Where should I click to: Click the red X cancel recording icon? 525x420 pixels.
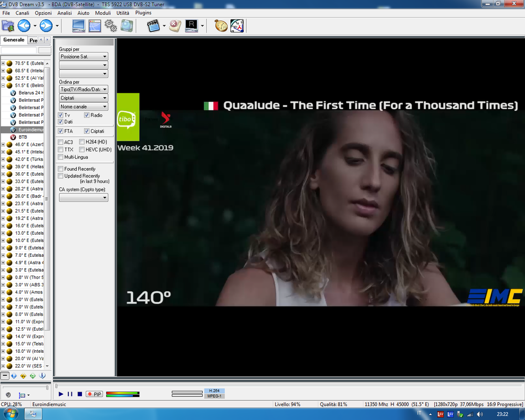[175, 26]
